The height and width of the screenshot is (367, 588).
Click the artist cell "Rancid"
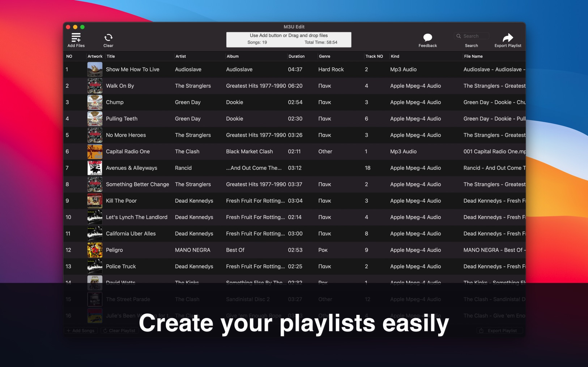click(x=183, y=168)
